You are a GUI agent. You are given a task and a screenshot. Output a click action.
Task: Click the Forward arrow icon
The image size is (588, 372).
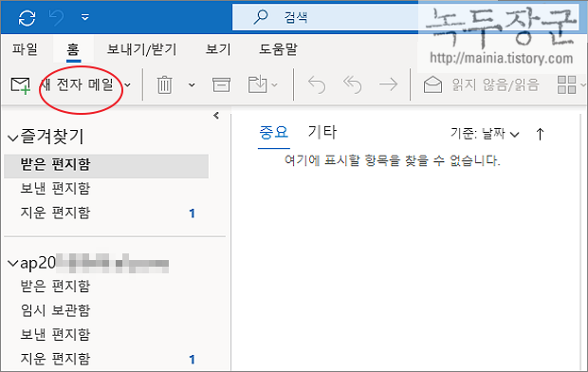pyautogui.click(x=388, y=84)
